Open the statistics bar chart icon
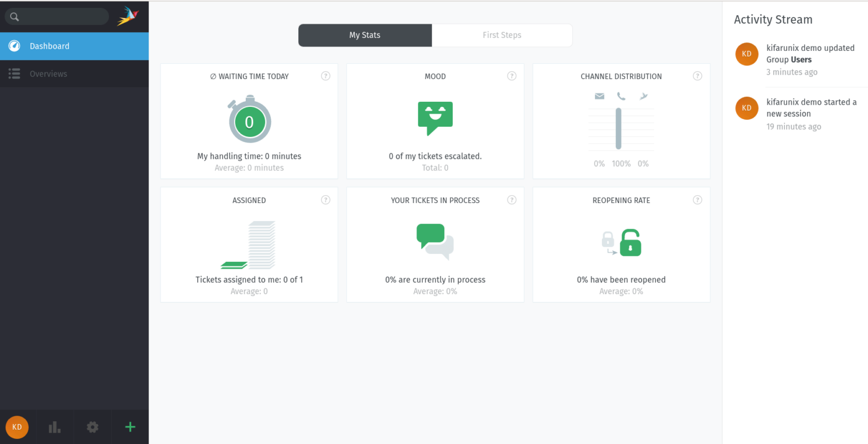Screen dimensions: 868x444 click(x=55, y=427)
